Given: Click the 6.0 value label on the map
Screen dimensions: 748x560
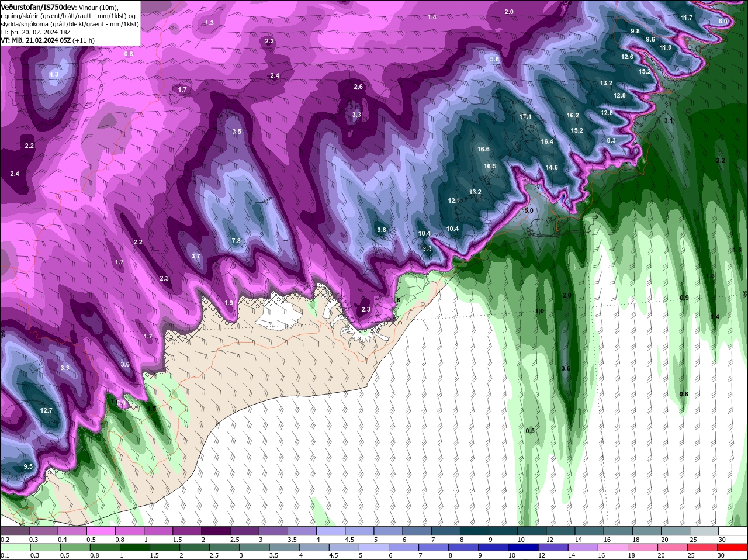Looking at the screenshot, I should pyautogui.click(x=723, y=21).
